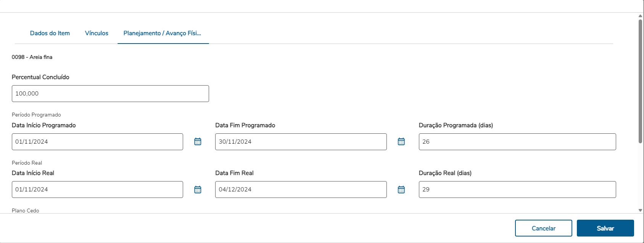Select the Planejamento / Avanço Físico tab

[162, 33]
